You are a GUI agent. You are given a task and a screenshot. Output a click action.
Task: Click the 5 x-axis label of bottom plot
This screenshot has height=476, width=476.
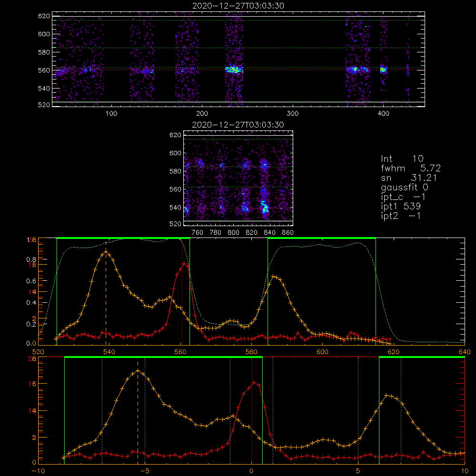coord(358,471)
